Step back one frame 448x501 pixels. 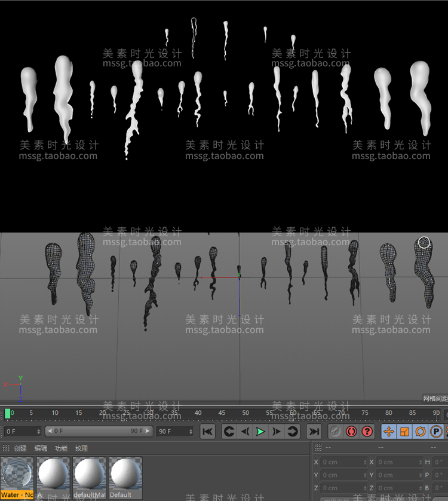click(x=245, y=432)
